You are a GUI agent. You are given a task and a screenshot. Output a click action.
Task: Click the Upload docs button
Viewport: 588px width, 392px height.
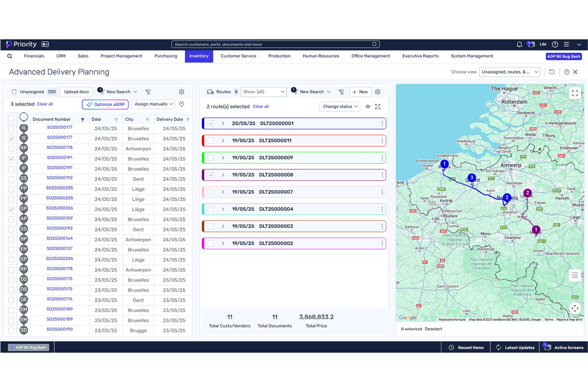point(77,92)
